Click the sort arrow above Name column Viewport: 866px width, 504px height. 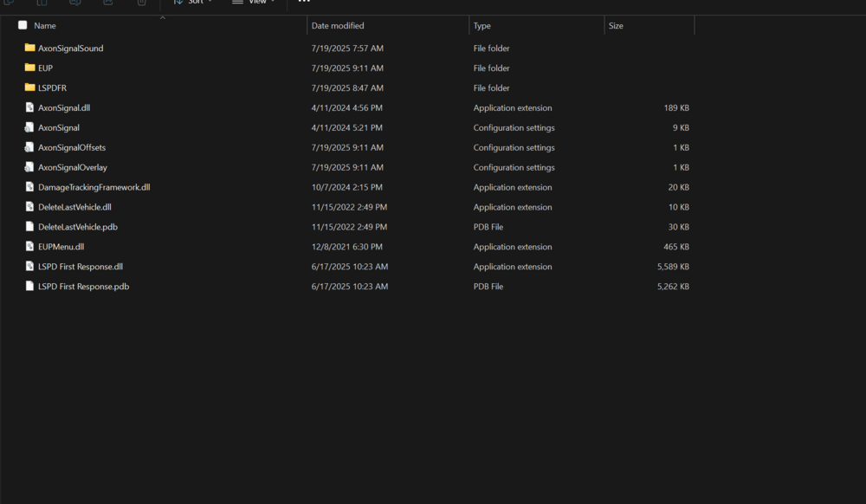pos(163,18)
